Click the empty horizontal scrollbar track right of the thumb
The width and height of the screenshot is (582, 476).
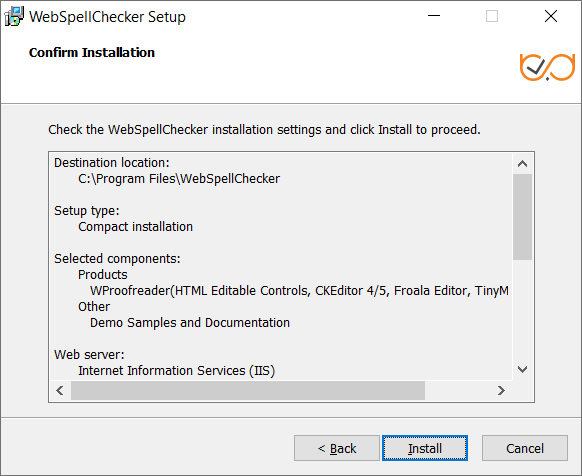click(x=458, y=390)
